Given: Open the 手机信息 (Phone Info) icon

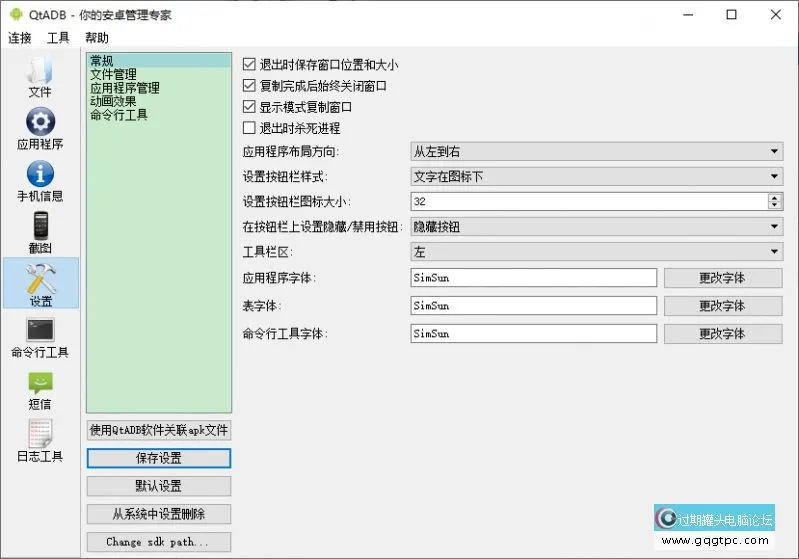Looking at the screenshot, I should [40, 180].
